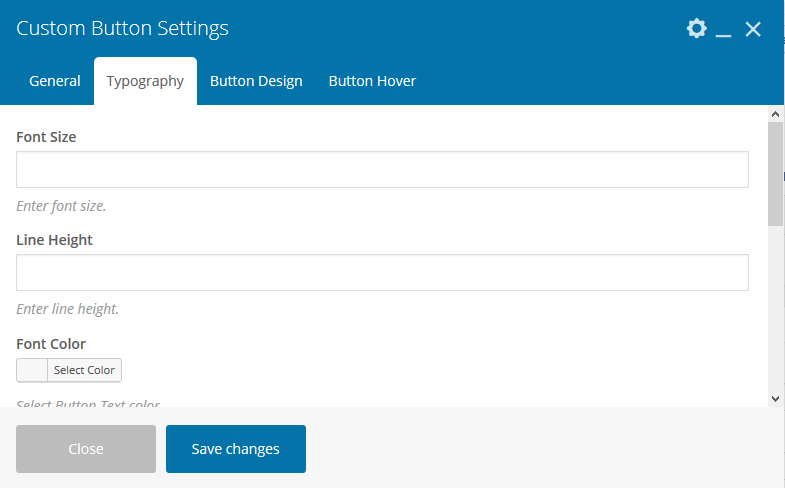Select the Typography tab
Screen dimensions: 785x488
click(x=145, y=81)
